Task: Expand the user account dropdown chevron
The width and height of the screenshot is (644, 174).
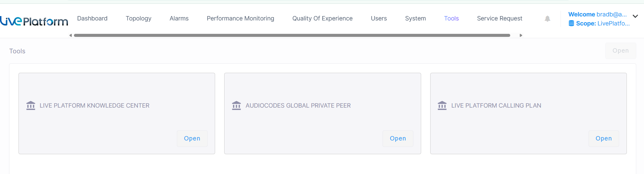Action: click(635, 16)
